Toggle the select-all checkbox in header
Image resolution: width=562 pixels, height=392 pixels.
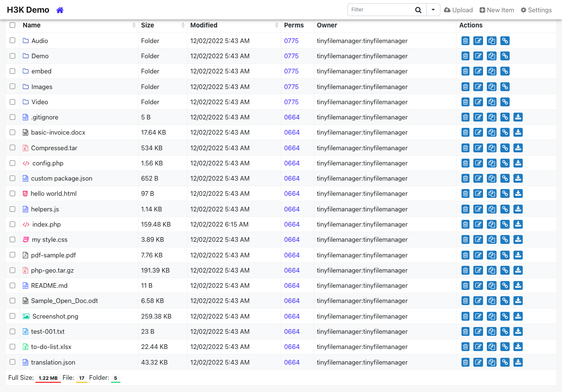(x=13, y=25)
